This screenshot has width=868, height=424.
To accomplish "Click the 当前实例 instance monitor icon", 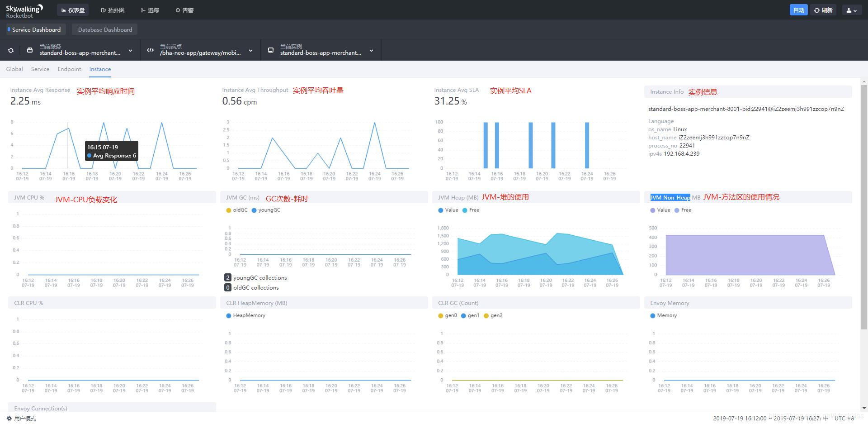I will 271,50.
